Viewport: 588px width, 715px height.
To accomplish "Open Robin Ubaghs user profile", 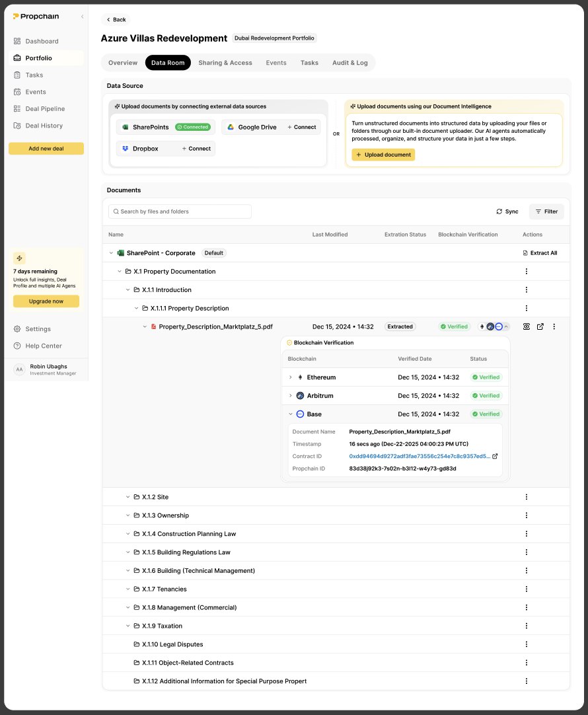I will click(x=46, y=369).
